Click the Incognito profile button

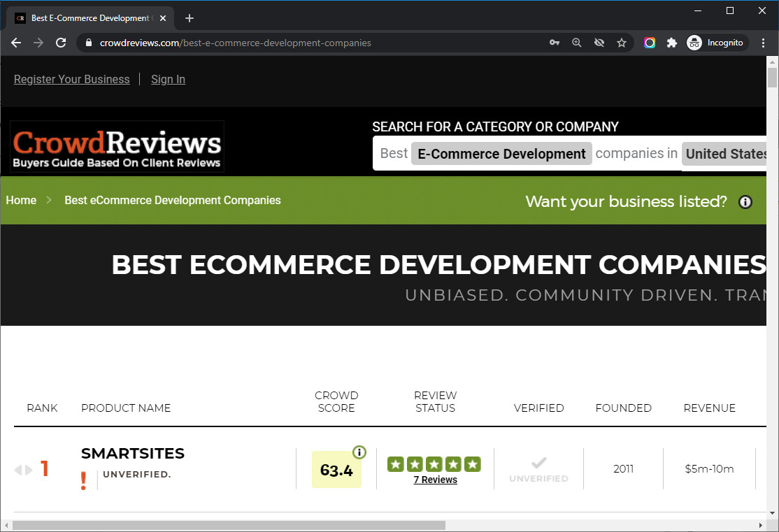point(716,43)
